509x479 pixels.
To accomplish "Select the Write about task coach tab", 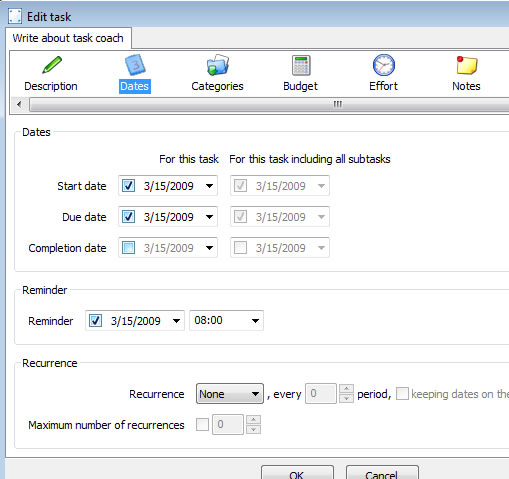I will (x=68, y=38).
